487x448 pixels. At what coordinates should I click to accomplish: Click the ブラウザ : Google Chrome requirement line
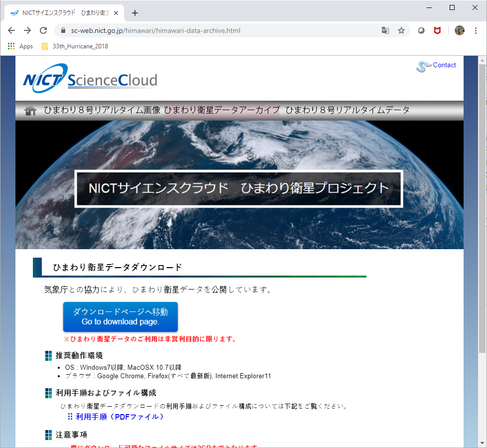pos(168,376)
